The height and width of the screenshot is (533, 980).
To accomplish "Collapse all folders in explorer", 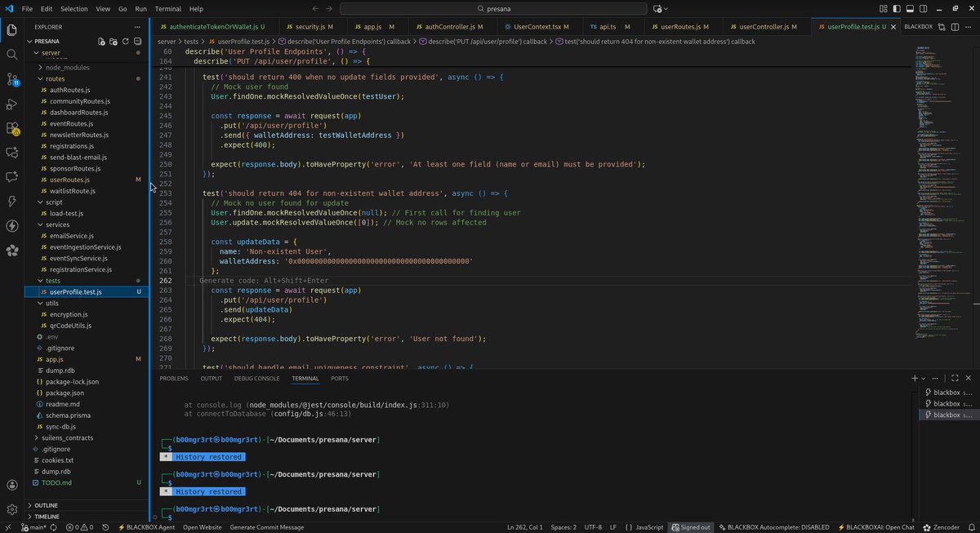I will (136, 41).
